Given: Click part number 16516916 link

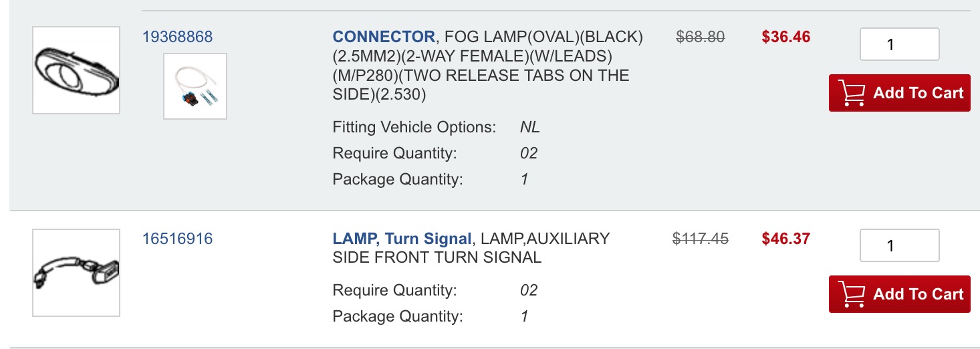Looking at the screenshot, I should [x=177, y=239].
